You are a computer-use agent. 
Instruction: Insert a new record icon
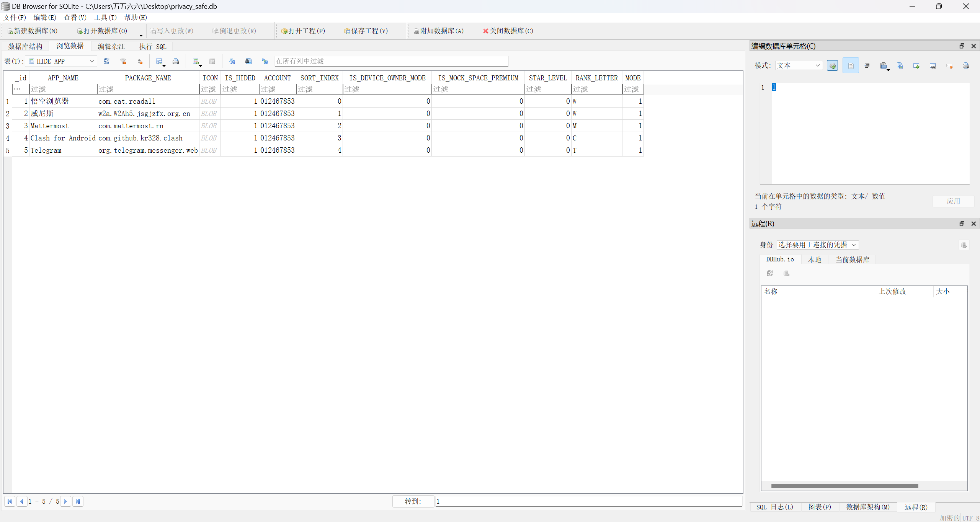coord(196,61)
